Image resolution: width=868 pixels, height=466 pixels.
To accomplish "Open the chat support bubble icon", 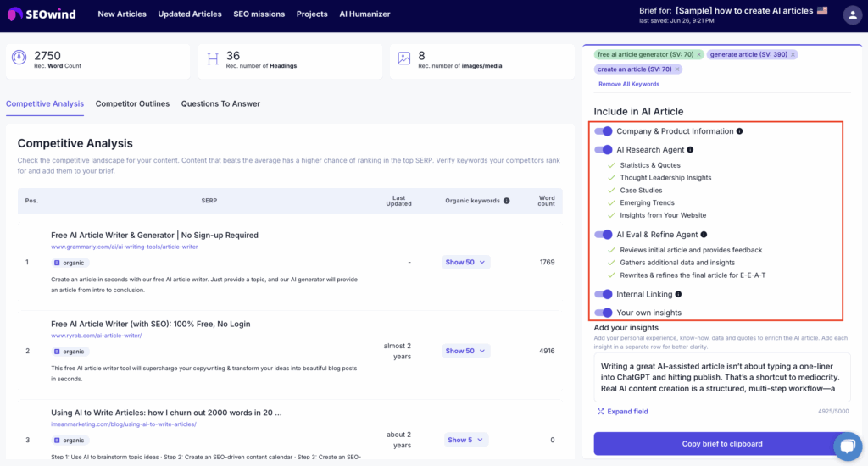I will (x=847, y=447).
